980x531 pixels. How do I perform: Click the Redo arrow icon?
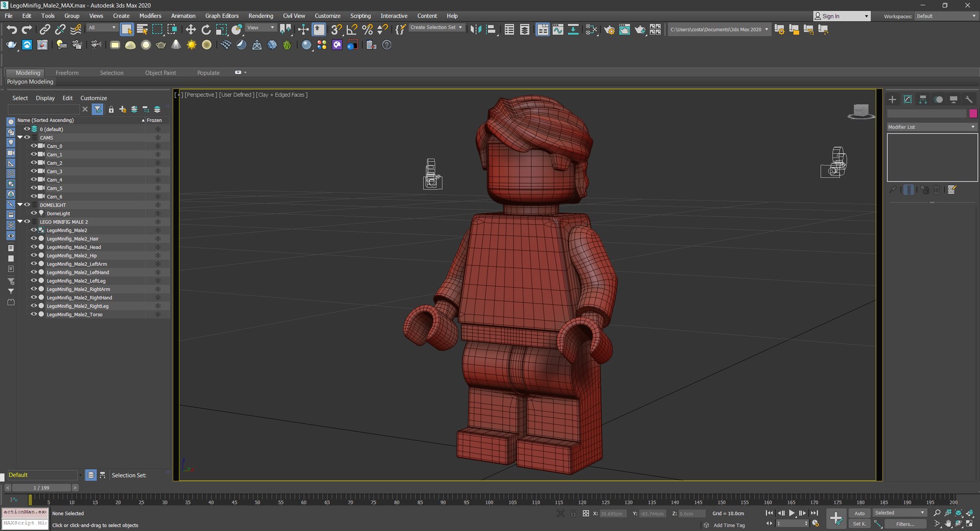coord(27,30)
